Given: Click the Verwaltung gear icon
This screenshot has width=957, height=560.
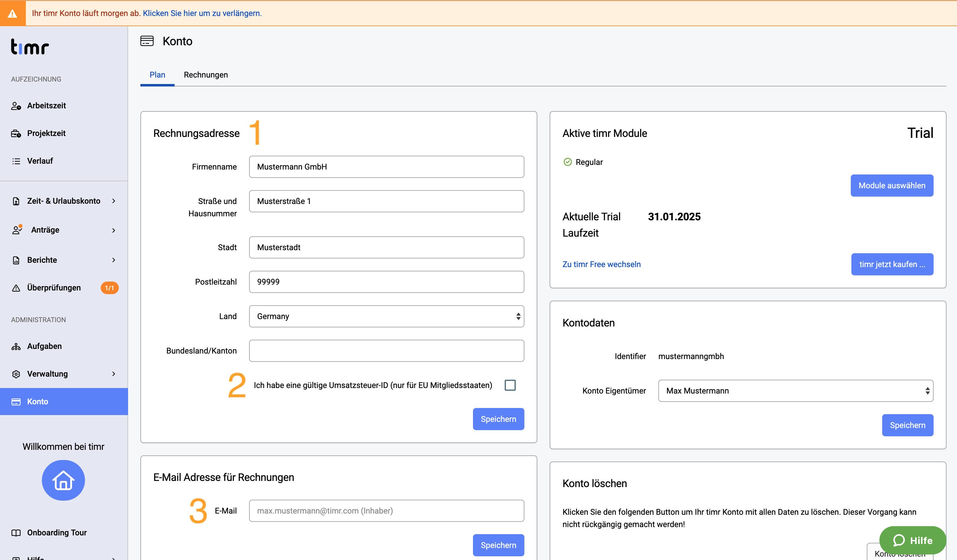Looking at the screenshot, I should [x=16, y=374].
